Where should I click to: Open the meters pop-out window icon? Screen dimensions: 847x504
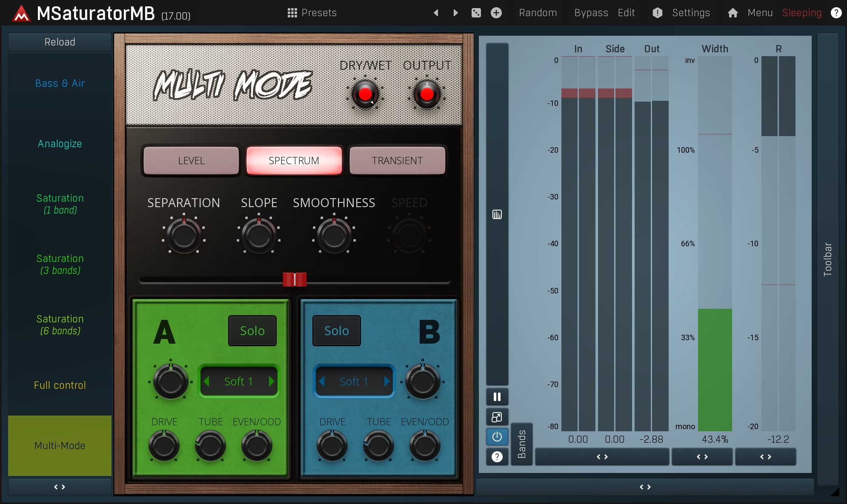pyautogui.click(x=497, y=417)
